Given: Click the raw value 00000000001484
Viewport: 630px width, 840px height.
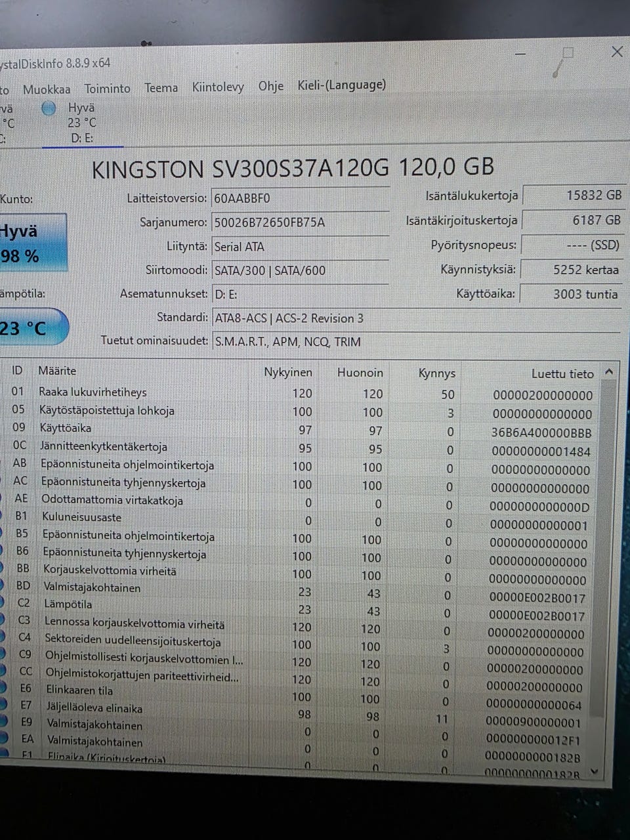Looking at the screenshot, I should click(540, 451).
